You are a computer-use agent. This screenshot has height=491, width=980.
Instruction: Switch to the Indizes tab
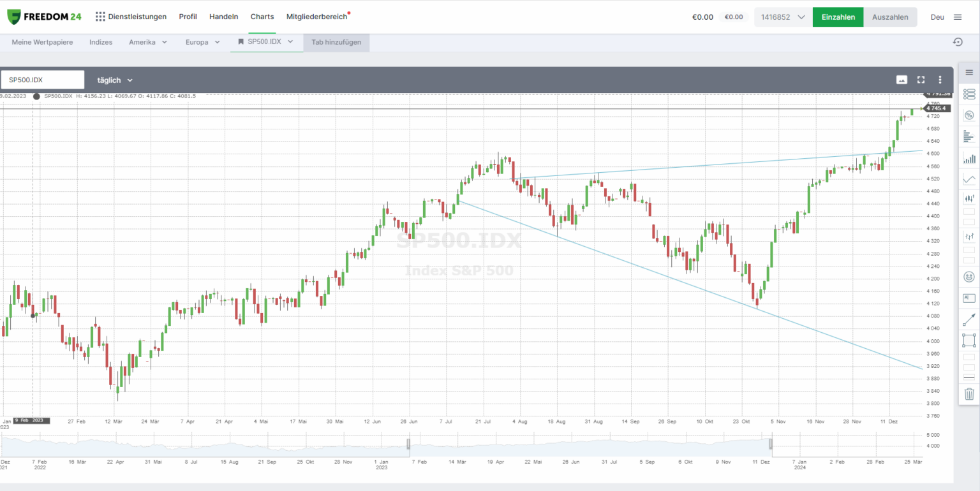point(101,42)
